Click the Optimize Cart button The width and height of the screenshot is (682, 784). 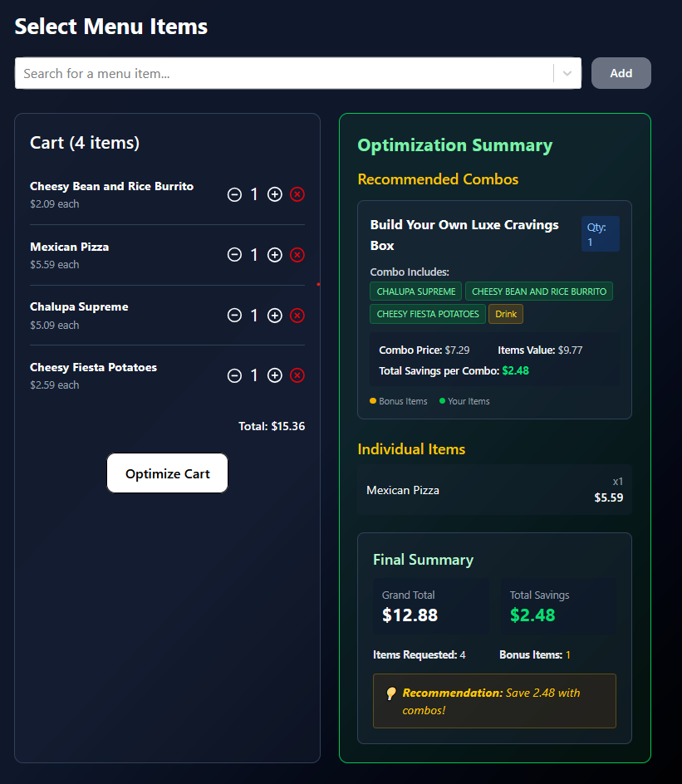coord(168,473)
